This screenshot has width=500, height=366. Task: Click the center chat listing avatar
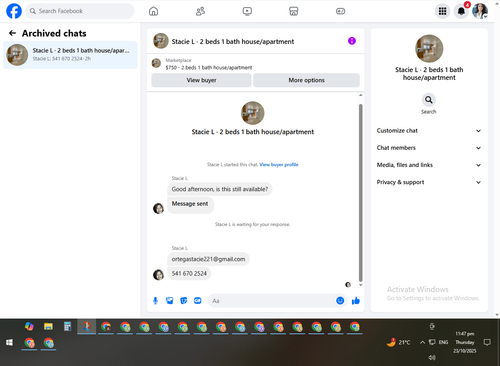point(253,113)
